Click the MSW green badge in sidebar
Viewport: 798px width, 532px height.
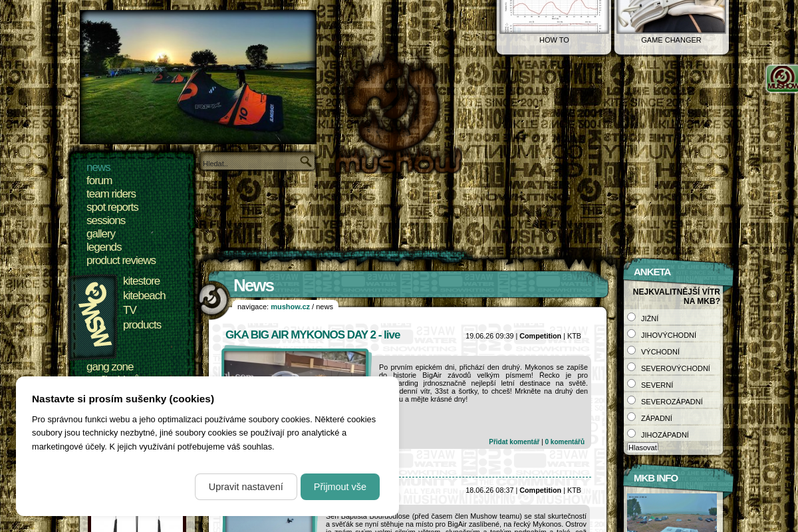(94, 317)
